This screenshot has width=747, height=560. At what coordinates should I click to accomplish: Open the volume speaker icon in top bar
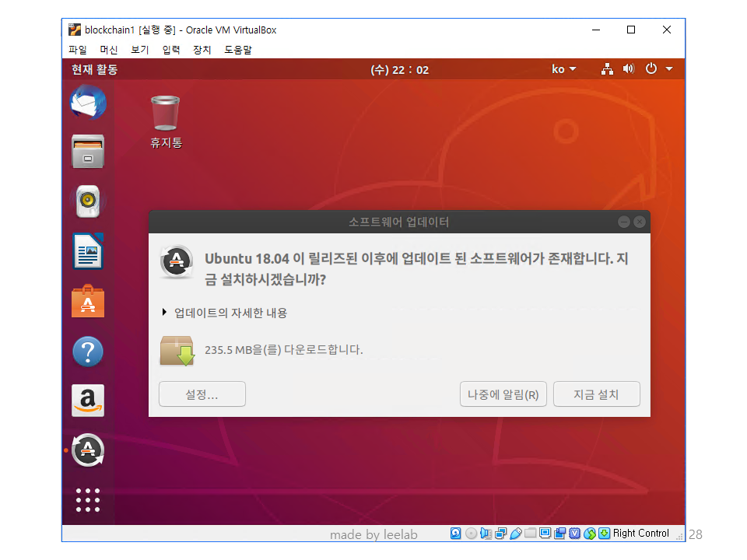click(x=629, y=69)
